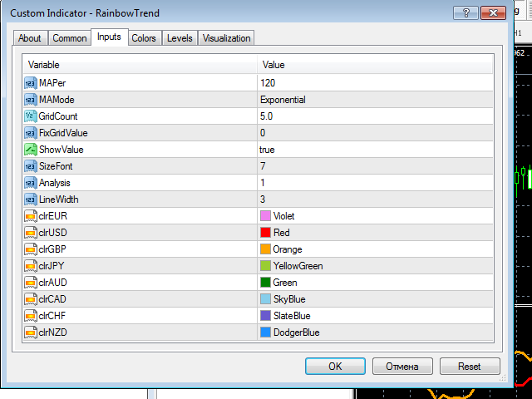
Task: Click the help question mark button
Action: (x=465, y=13)
